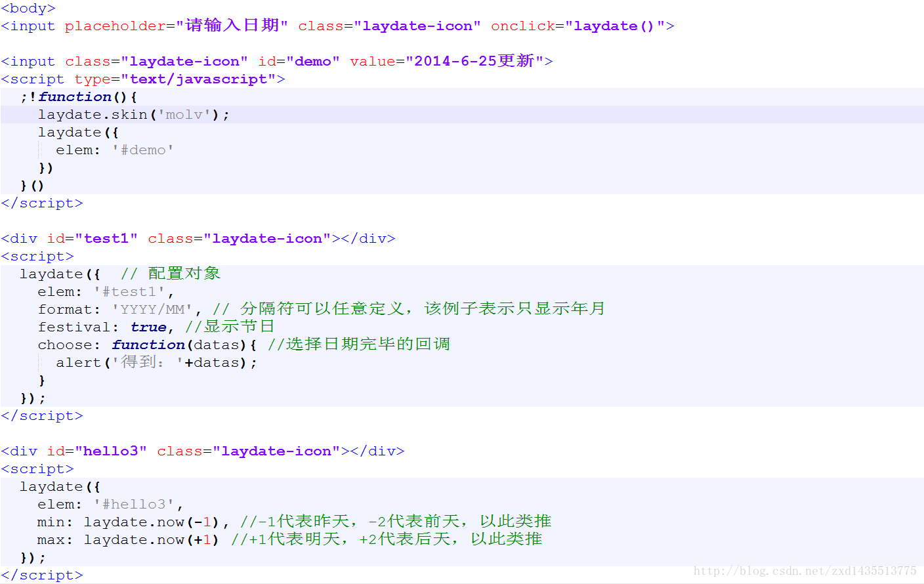Click the //选择日期完毕的回调 comment
924x584 pixels.
tap(359, 344)
